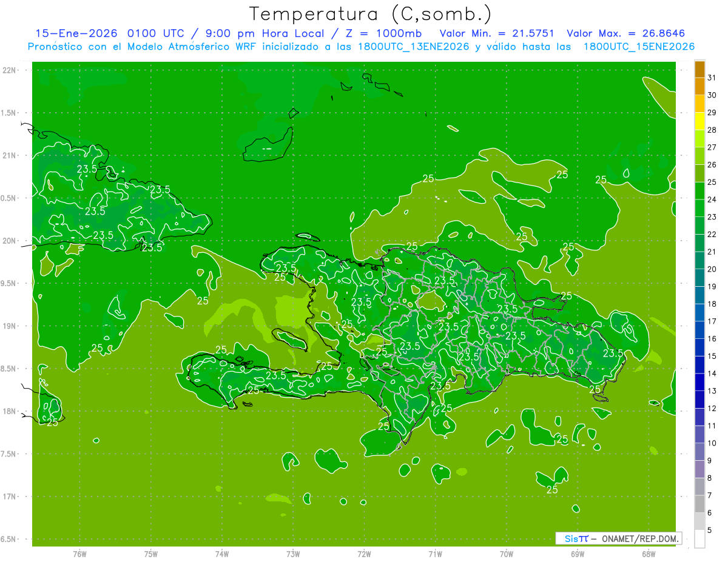Image resolution: width=728 pixels, height=562 pixels.
Task: Click the "Valor Min. = 21.5751" value
Action: 497,33
